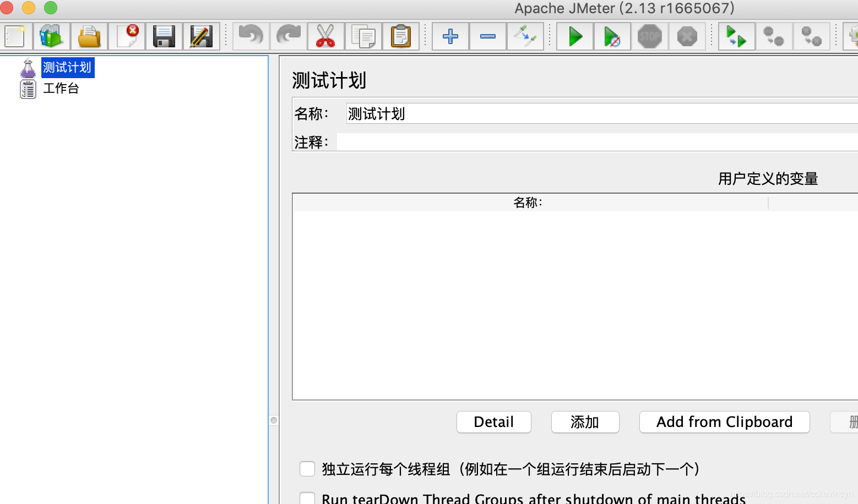
Task: Enable 独立运行每个线程组 checkbox
Action: pos(307,469)
